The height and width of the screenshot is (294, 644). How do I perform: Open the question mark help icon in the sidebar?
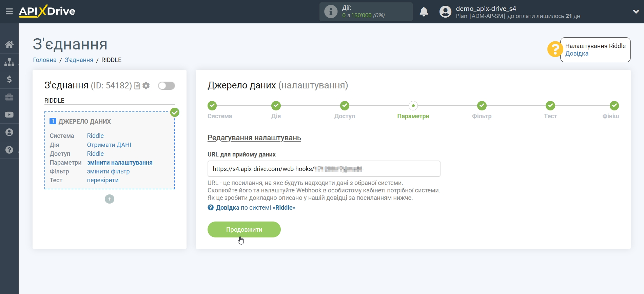click(9, 150)
